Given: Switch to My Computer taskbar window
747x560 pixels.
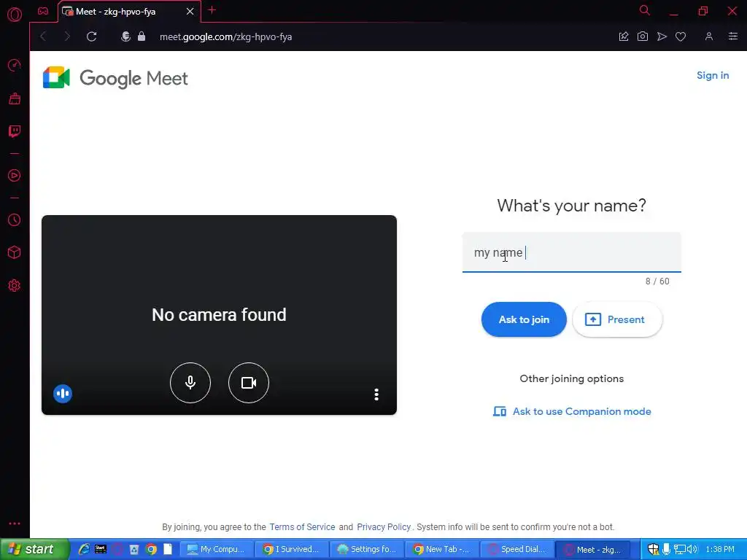Looking at the screenshot, I should coord(216,550).
